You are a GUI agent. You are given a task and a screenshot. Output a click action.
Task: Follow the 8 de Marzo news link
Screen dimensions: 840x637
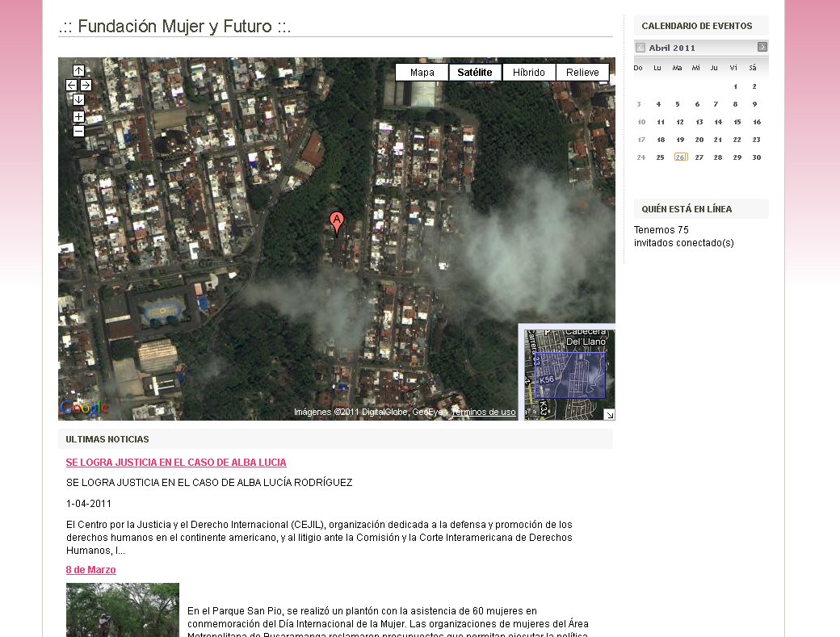point(90,569)
